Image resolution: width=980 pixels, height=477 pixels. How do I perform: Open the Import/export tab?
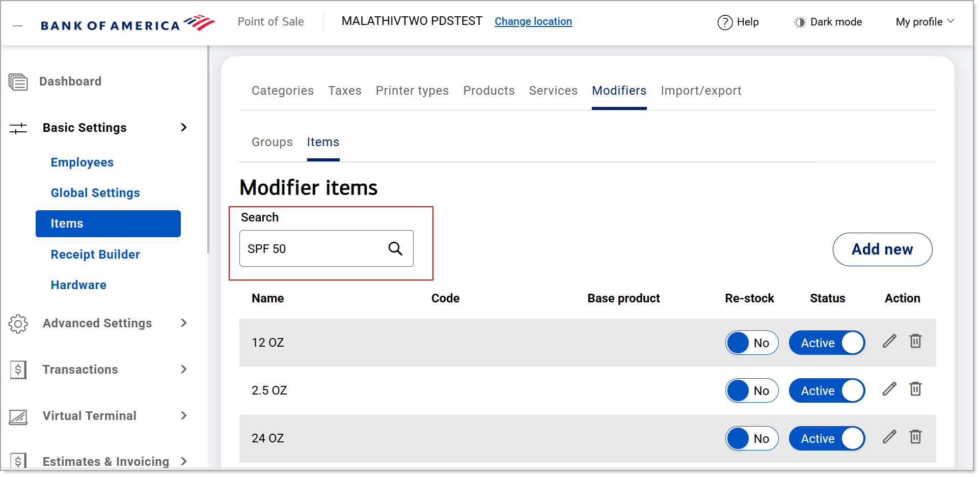click(701, 91)
